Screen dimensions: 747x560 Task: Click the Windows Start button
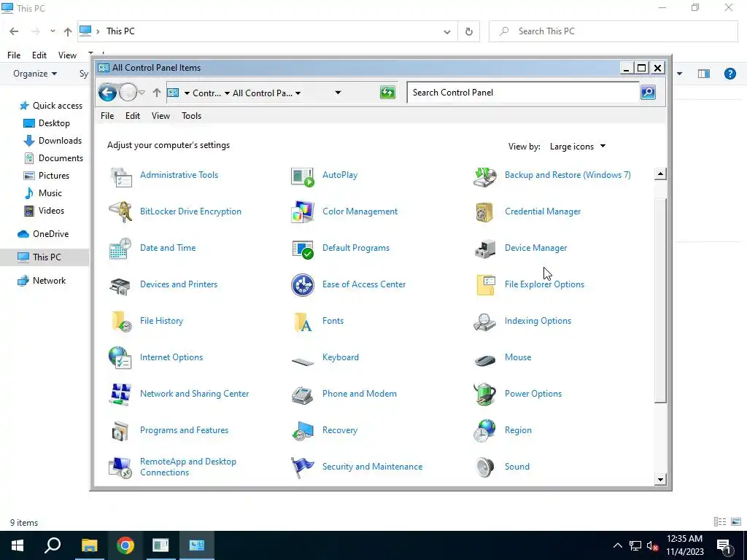[18, 545]
